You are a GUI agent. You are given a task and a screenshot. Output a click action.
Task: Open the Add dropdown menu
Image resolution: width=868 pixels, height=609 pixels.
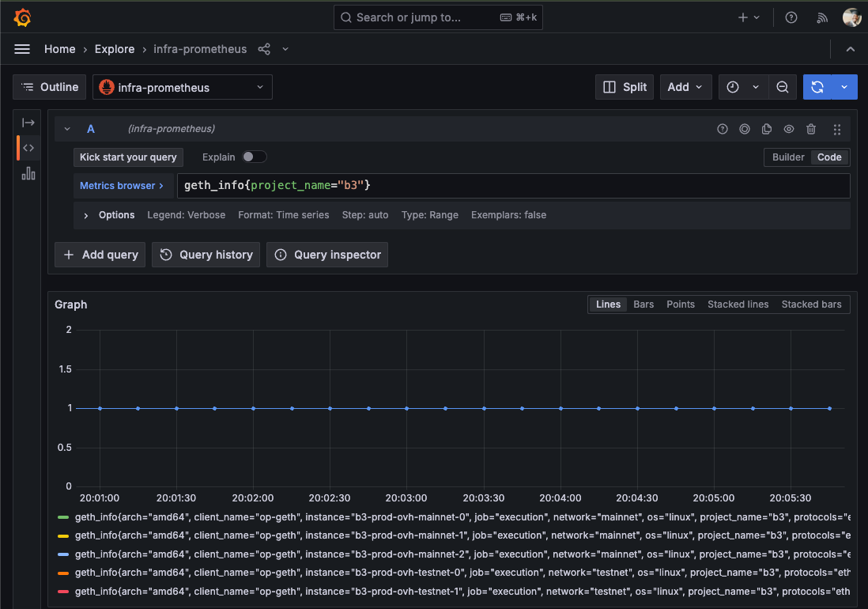click(x=685, y=87)
